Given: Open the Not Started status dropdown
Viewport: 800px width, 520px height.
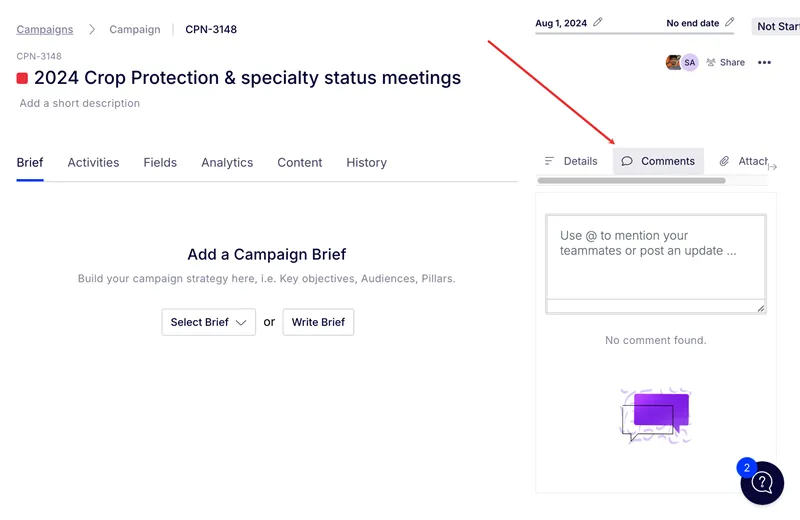Looking at the screenshot, I should (x=776, y=26).
